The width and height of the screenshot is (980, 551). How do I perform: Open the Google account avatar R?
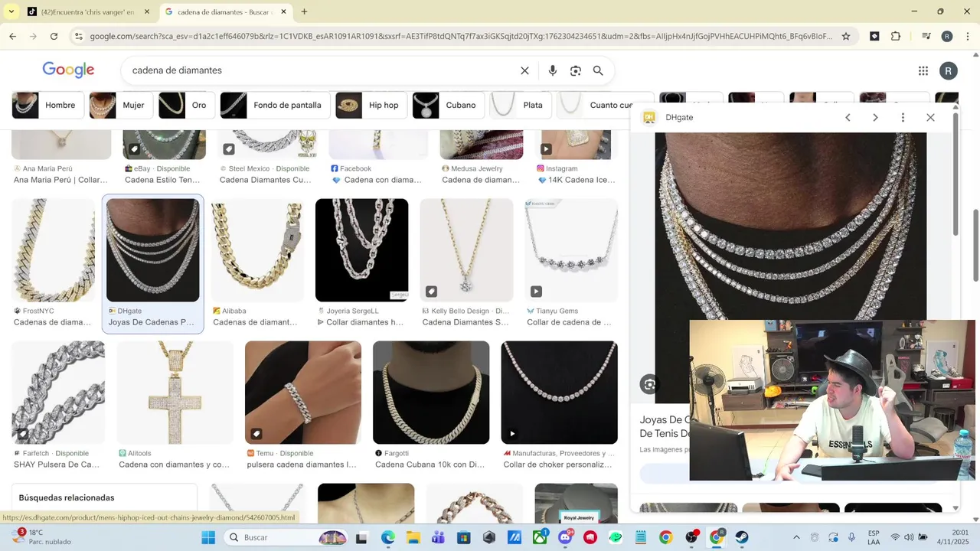(949, 70)
